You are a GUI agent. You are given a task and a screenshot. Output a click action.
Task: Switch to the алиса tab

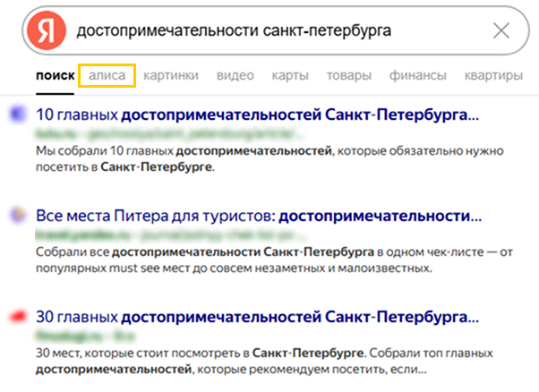107,75
